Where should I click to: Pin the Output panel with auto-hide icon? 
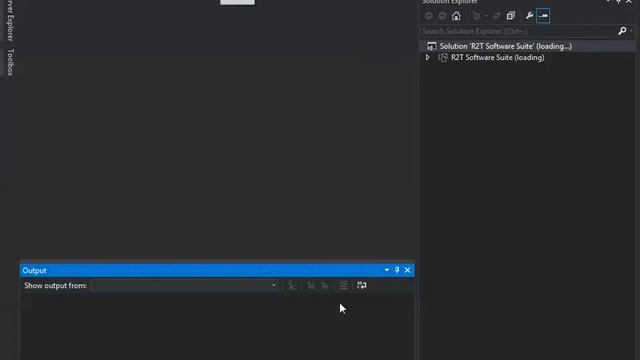coord(397,270)
